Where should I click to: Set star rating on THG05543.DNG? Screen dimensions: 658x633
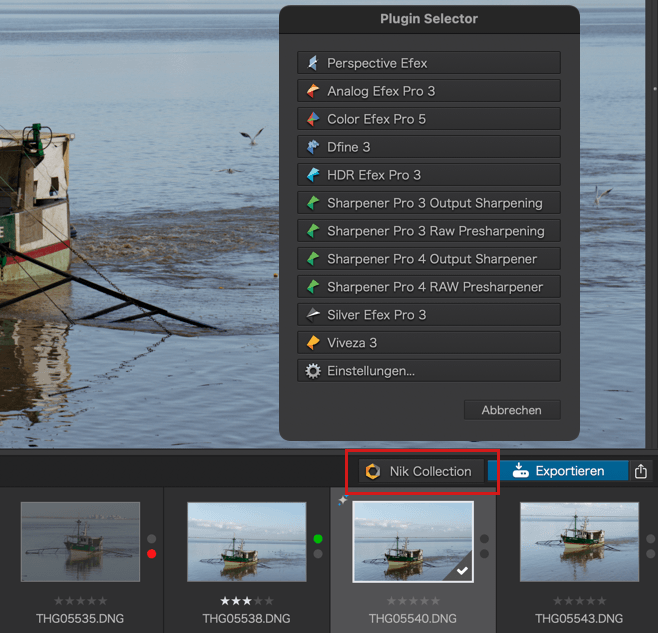point(579,601)
